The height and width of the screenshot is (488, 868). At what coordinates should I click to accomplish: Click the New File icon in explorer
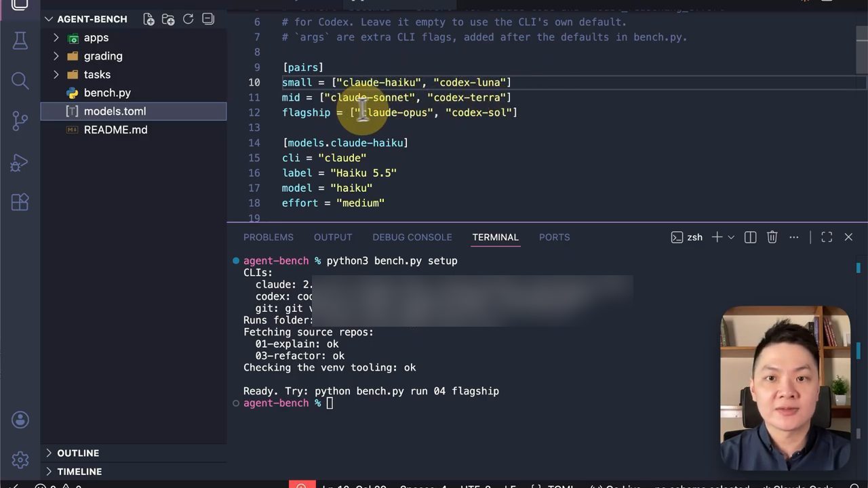149,19
